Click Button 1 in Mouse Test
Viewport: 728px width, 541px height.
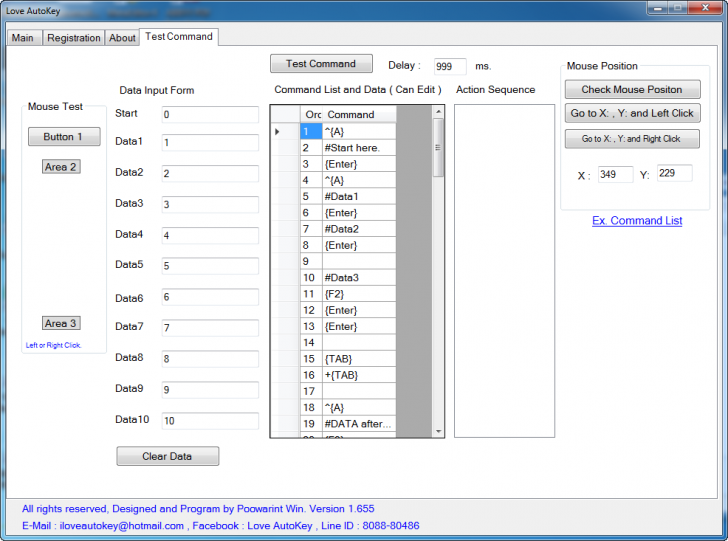[x=64, y=137]
